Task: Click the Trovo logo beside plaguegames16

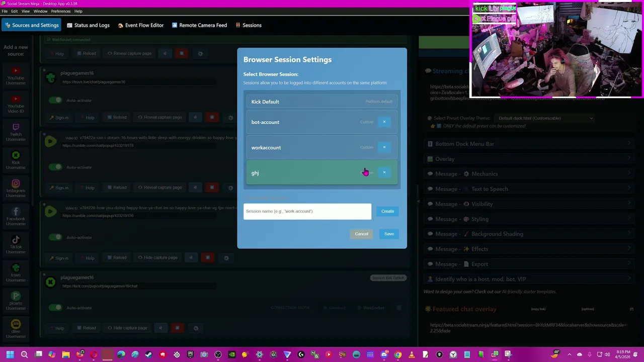Action: 50,77
